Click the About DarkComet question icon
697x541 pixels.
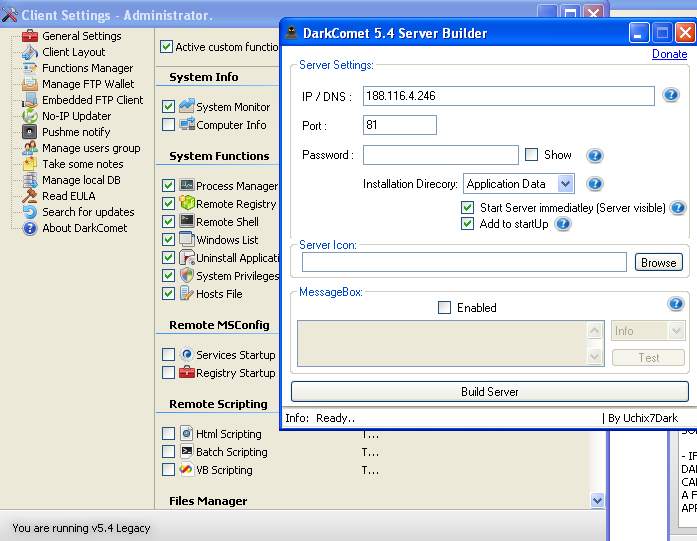30,228
